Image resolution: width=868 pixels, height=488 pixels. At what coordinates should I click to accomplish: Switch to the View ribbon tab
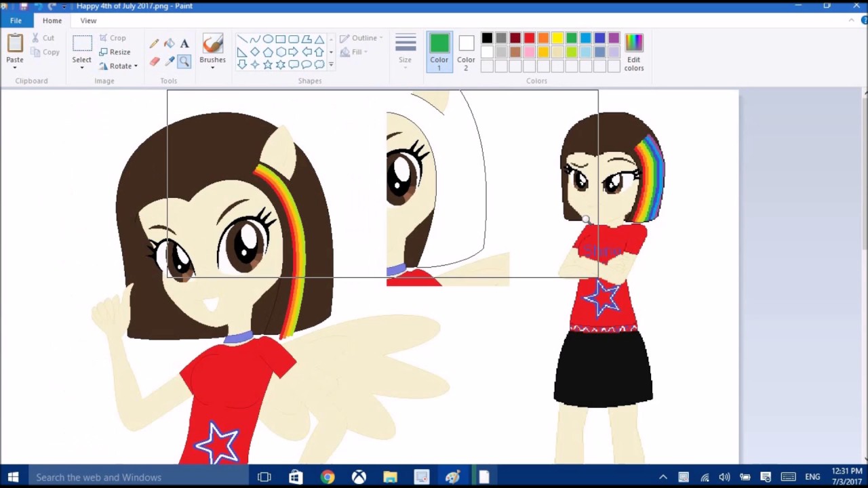pyautogui.click(x=88, y=20)
